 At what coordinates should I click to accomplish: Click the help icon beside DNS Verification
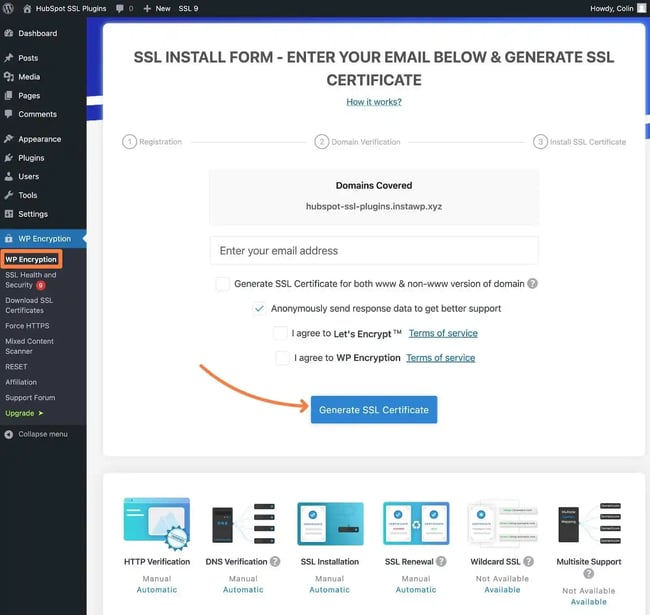coord(273,562)
